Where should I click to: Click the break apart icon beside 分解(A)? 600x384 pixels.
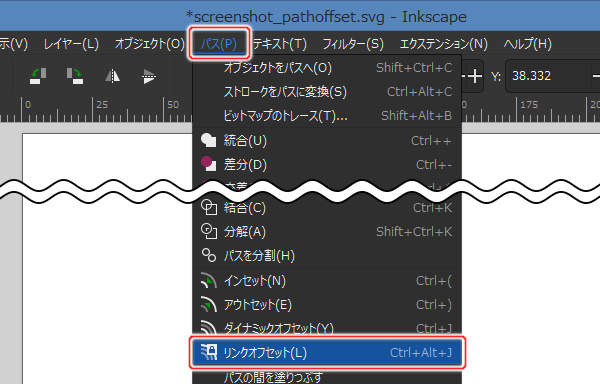209,231
